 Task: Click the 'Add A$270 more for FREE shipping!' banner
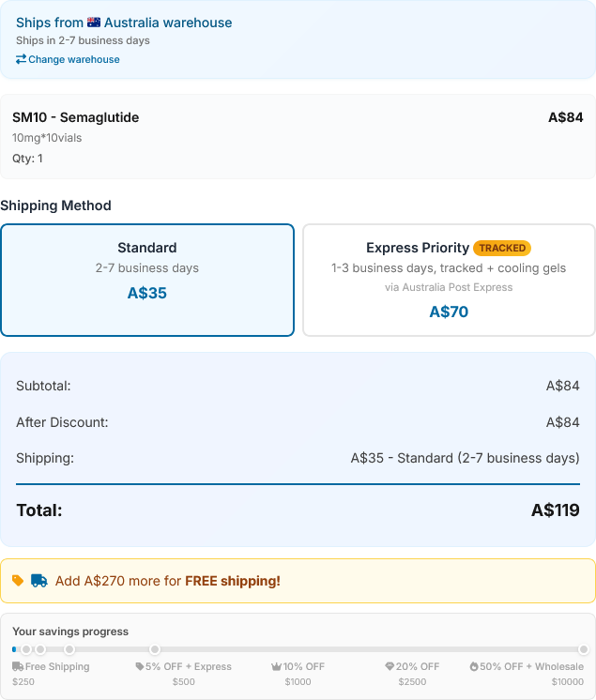click(x=298, y=581)
